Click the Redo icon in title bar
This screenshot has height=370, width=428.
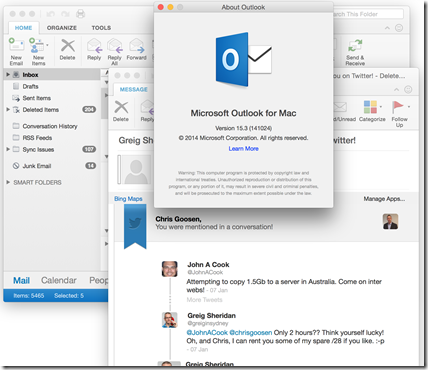[x=65, y=14]
